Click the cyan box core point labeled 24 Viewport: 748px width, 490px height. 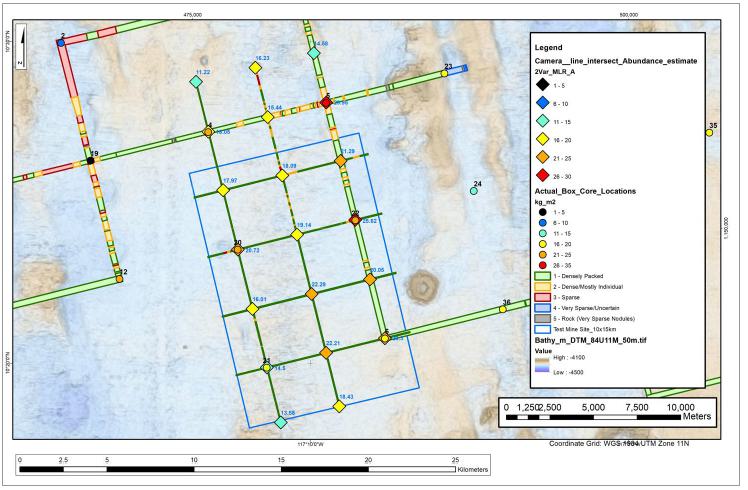(474, 192)
